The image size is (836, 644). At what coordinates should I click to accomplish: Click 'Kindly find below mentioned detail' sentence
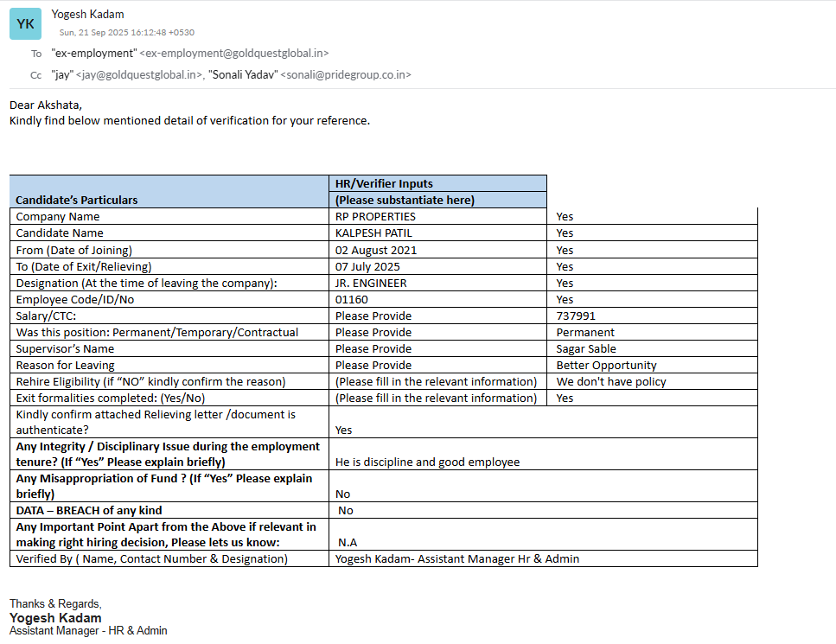click(x=190, y=120)
